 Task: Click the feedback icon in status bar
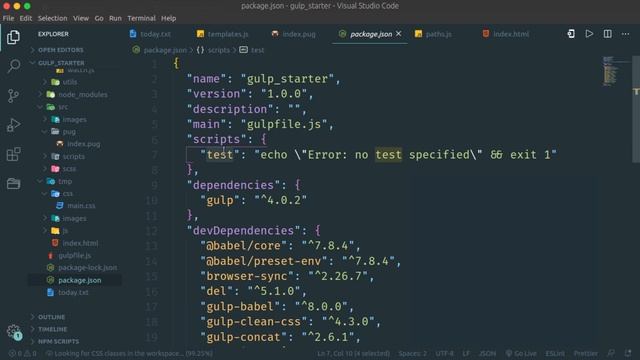point(611,353)
